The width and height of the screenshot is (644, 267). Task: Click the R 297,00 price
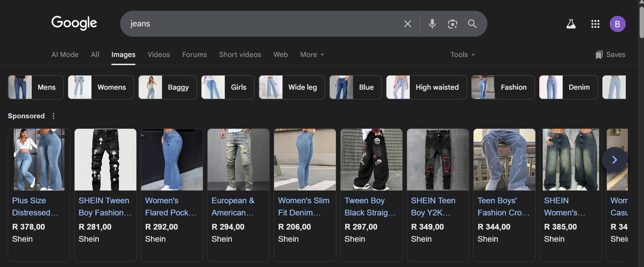point(361,227)
